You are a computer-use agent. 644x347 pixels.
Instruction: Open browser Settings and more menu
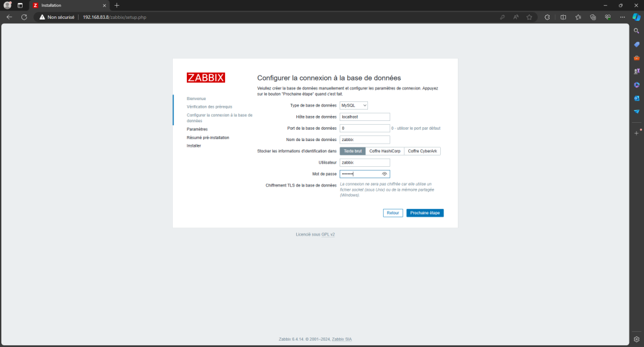[x=623, y=17]
